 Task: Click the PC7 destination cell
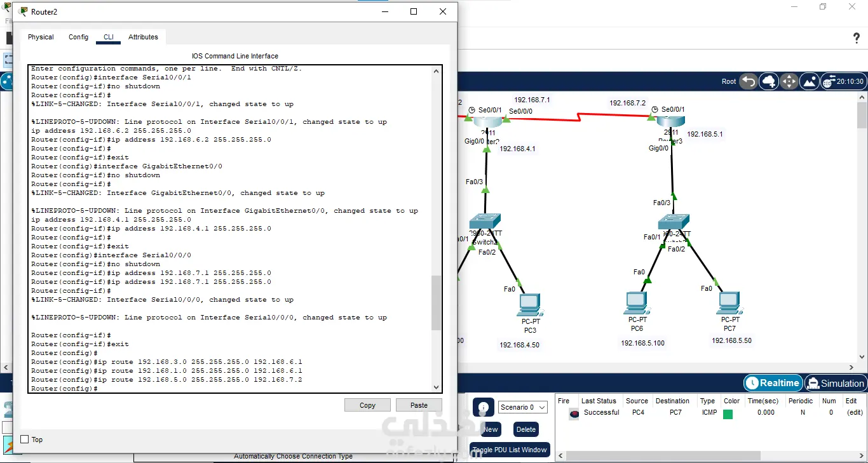tap(675, 413)
